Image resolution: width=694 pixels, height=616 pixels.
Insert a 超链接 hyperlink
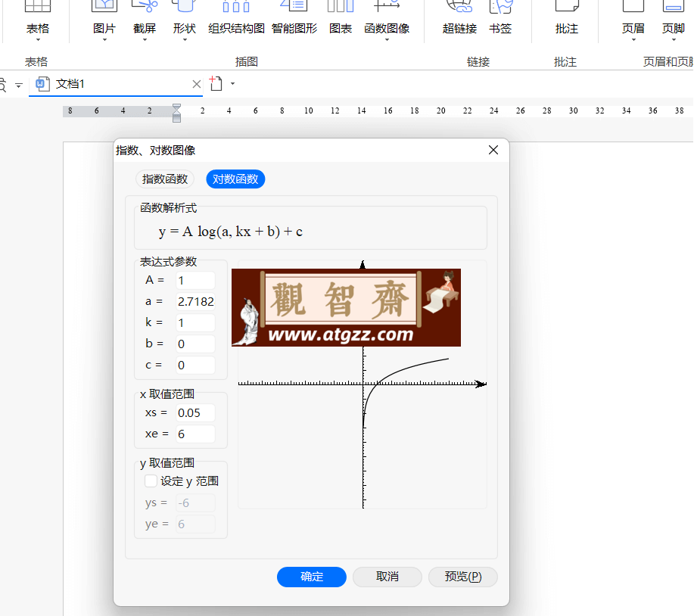[x=459, y=17]
